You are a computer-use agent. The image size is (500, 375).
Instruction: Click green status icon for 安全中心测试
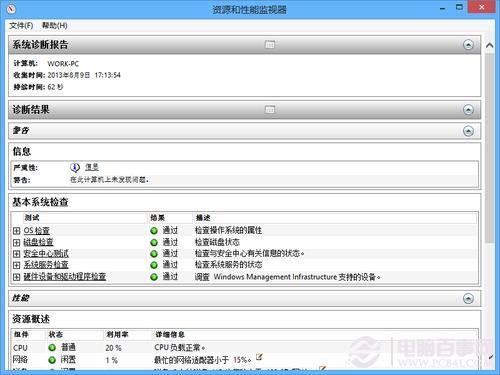[x=154, y=254]
